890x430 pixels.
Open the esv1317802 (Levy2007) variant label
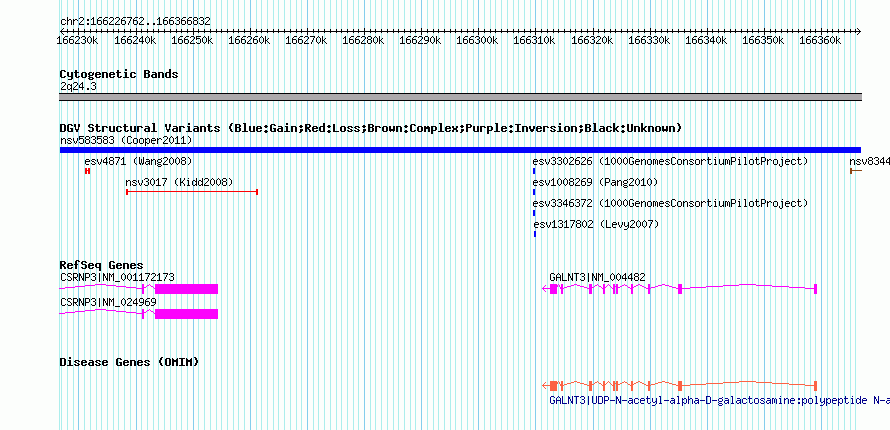pyautogui.click(x=597, y=225)
